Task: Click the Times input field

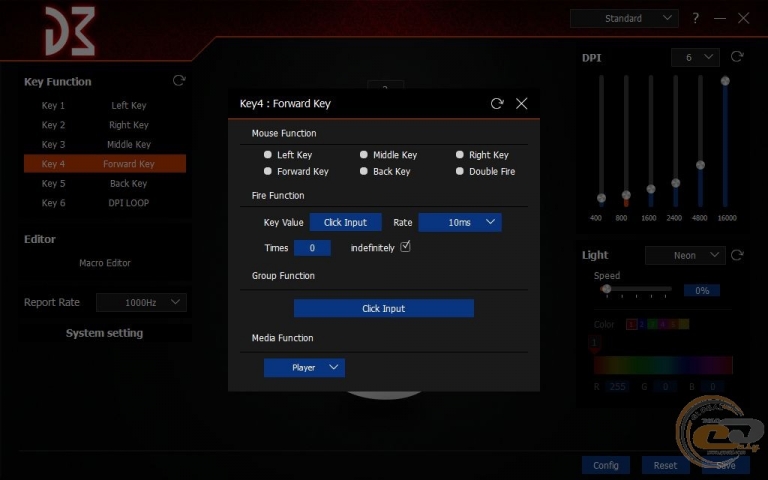Action: point(312,248)
